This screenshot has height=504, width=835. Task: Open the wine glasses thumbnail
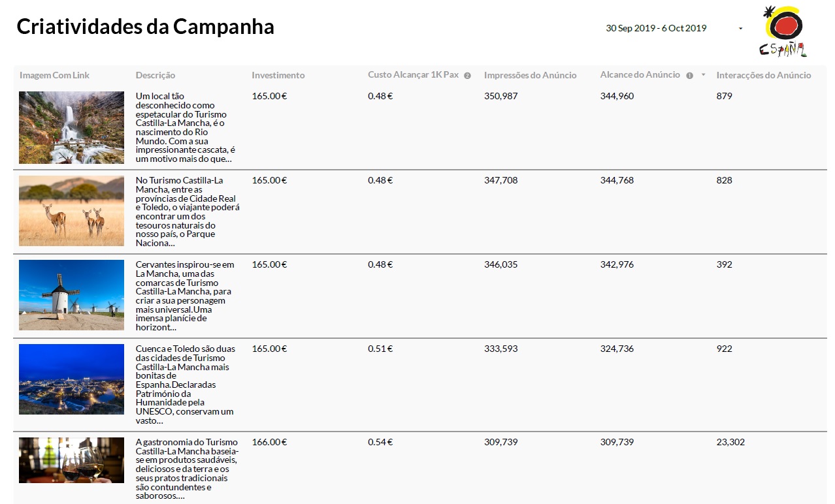[x=71, y=460]
